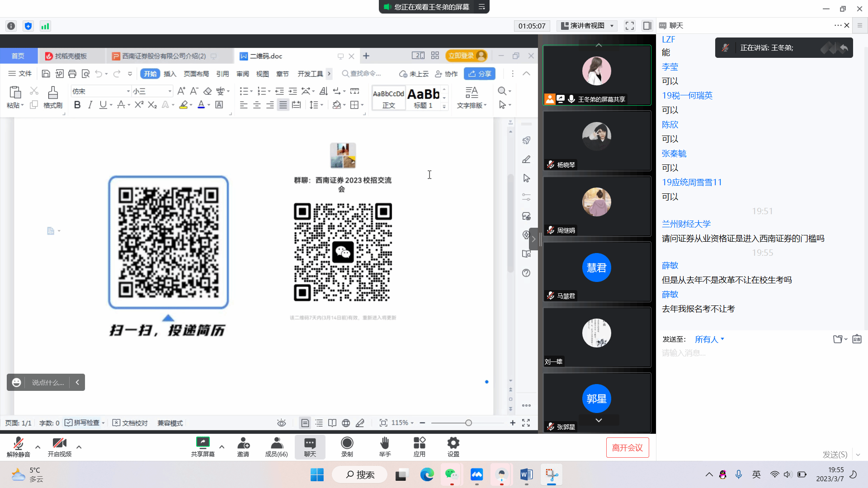This screenshot has width=868, height=488.
Task: Click the meeting info icon top left
Action: tap(11, 26)
